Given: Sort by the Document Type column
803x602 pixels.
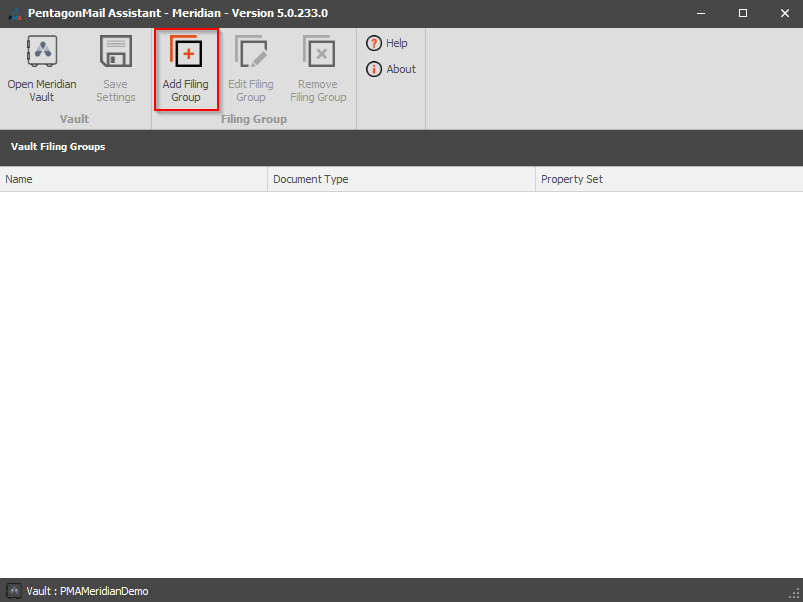Looking at the screenshot, I should tap(402, 179).
